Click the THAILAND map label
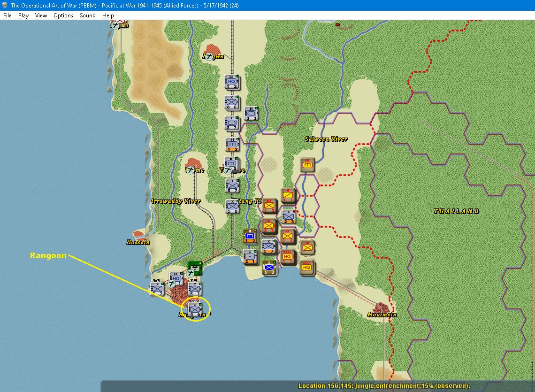This screenshot has width=535, height=392. pyautogui.click(x=456, y=211)
